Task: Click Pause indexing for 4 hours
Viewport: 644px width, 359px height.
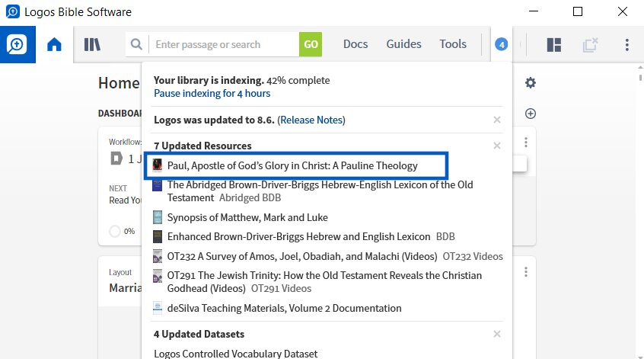Action: tap(212, 93)
